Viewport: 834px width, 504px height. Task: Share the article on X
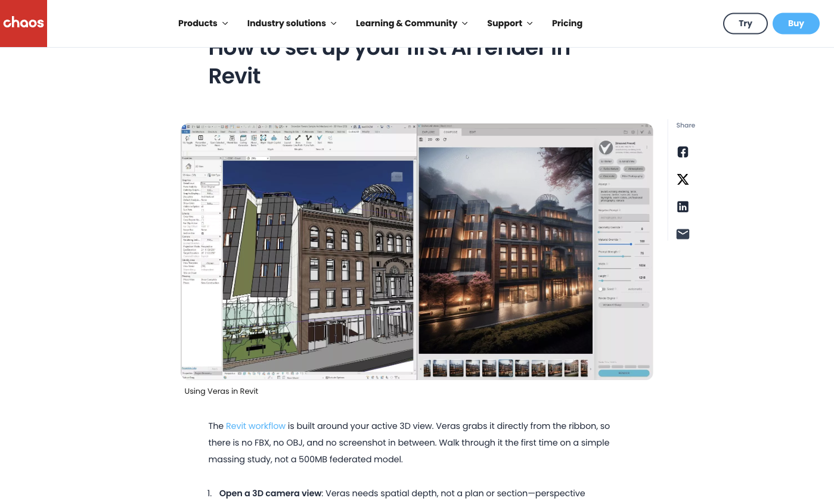point(683,179)
